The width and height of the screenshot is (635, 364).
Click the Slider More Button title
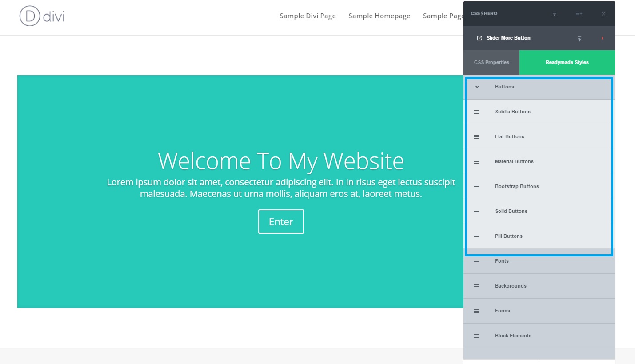coord(508,38)
